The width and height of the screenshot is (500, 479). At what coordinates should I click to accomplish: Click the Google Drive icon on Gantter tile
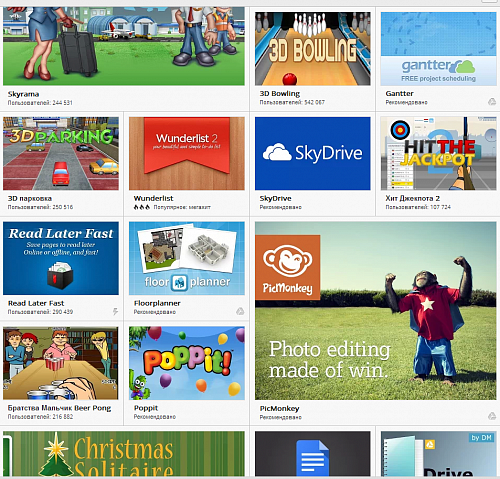pyautogui.click(x=492, y=102)
